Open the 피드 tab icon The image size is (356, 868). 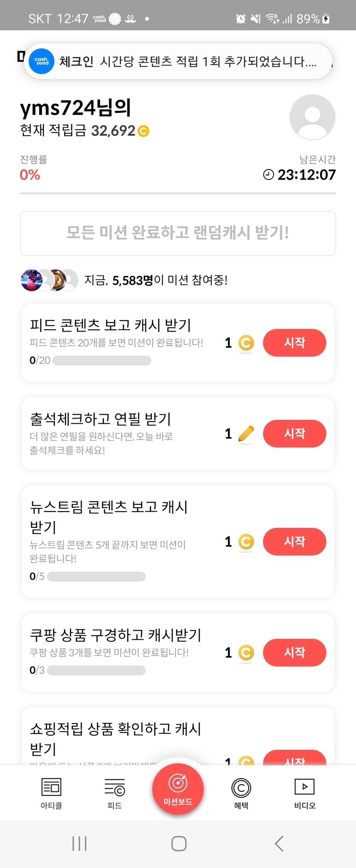click(x=115, y=787)
